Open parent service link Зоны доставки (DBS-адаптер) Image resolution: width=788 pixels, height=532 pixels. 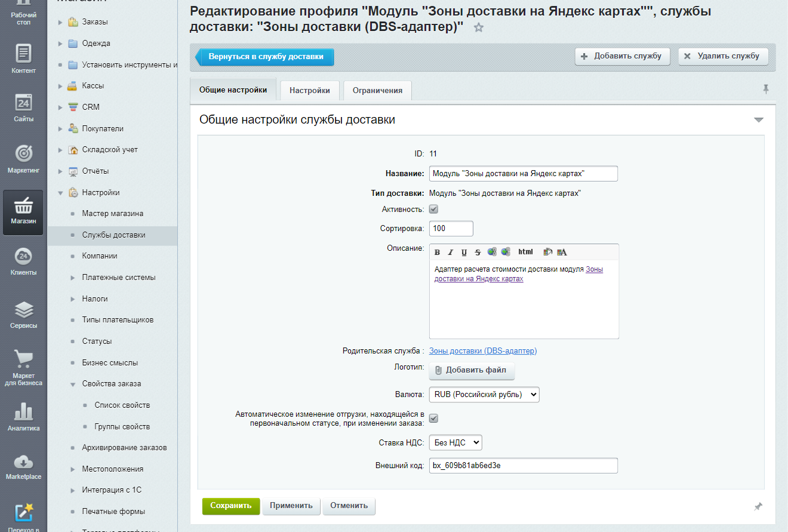(482, 351)
